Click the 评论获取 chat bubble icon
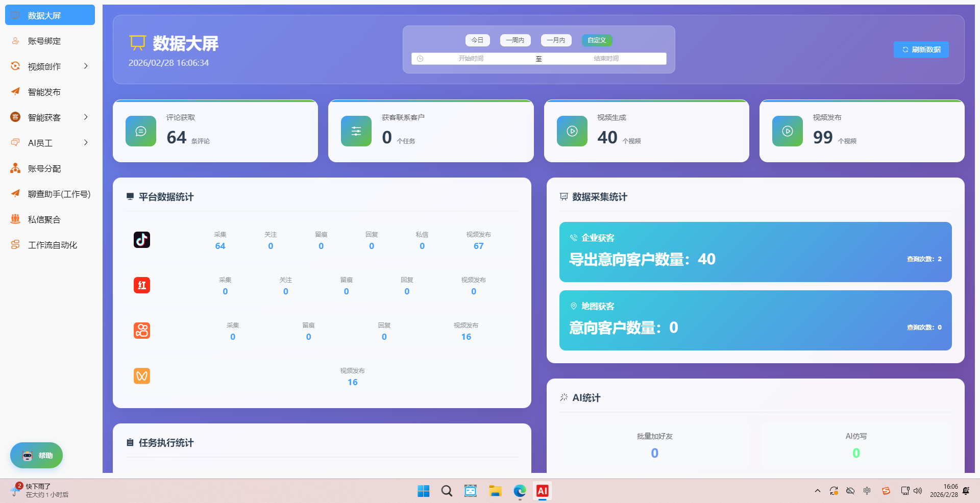980x503 pixels. [x=141, y=131]
